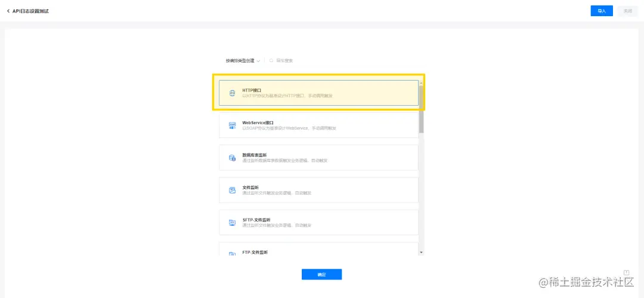This screenshot has height=298, width=644.
Task: Click the API日志设置测试 page title
Action: (30, 11)
